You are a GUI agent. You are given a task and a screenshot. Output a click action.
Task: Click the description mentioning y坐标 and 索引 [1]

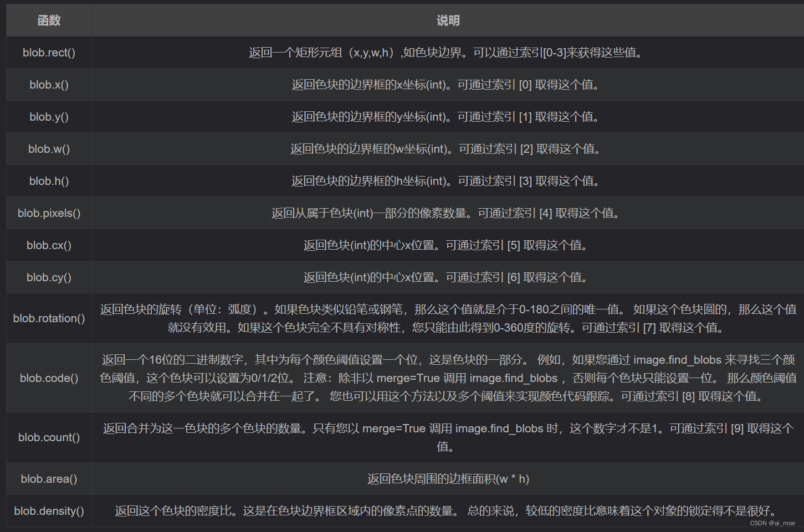[x=448, y=117]
